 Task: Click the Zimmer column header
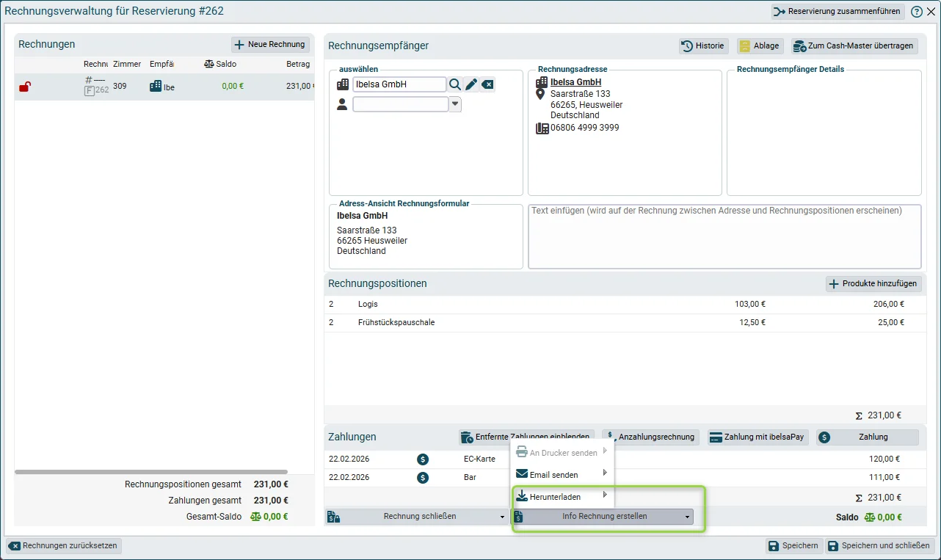(127, 65)
